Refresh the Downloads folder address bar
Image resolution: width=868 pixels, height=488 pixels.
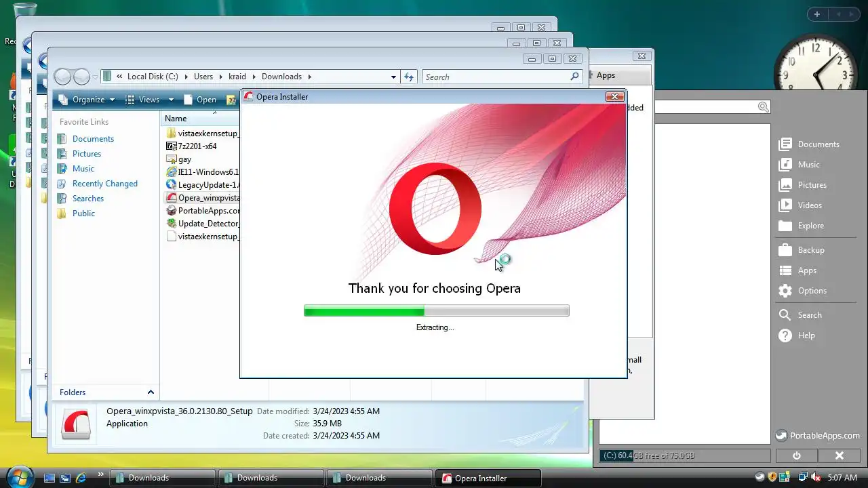click(x=409, y=77)
